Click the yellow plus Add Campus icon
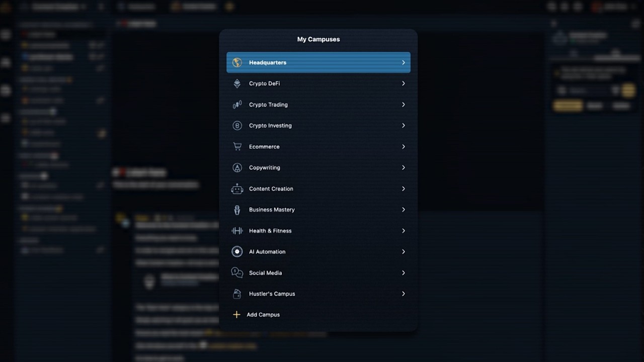Image resolution: width=644 pixels, height=362 pixels. pyautogui.click(x=236, y=315)
